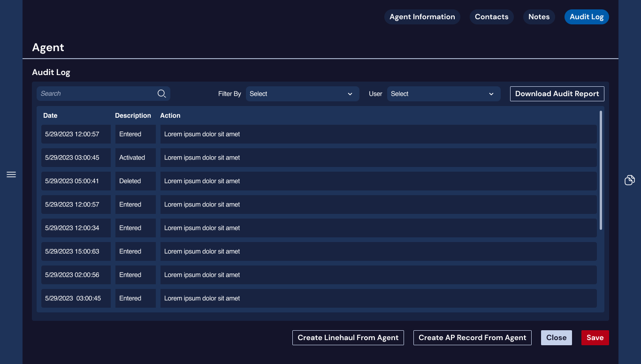Click action text in 12:00:34 row
Viewport: 641px width, 364px height.
click(202, 228)
